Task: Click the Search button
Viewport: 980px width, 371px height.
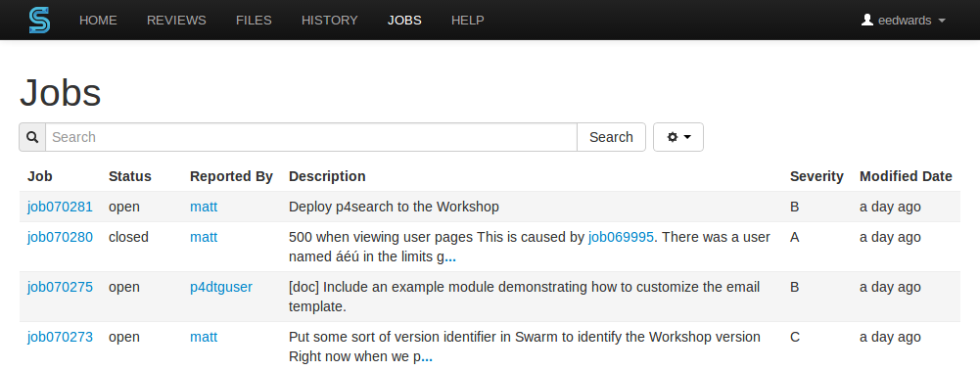Action: (x=611, y=137)
